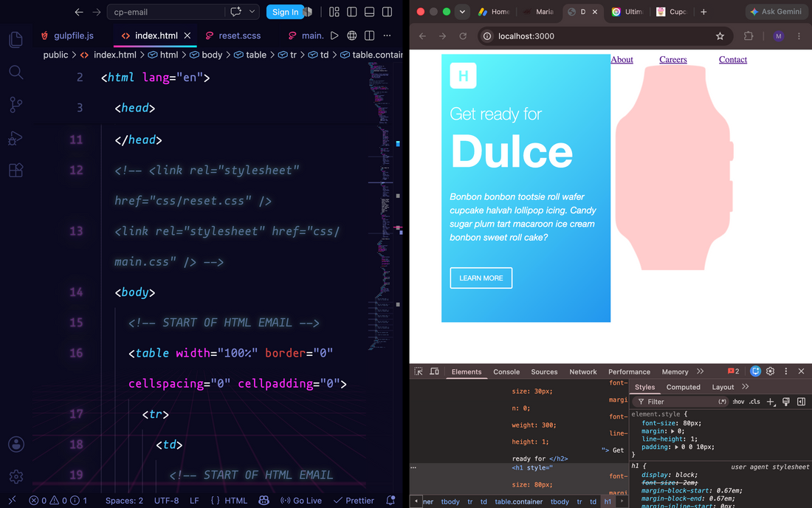Change line ending via 'LF'
Screen dimensions: 812x508
coord(194,500)
